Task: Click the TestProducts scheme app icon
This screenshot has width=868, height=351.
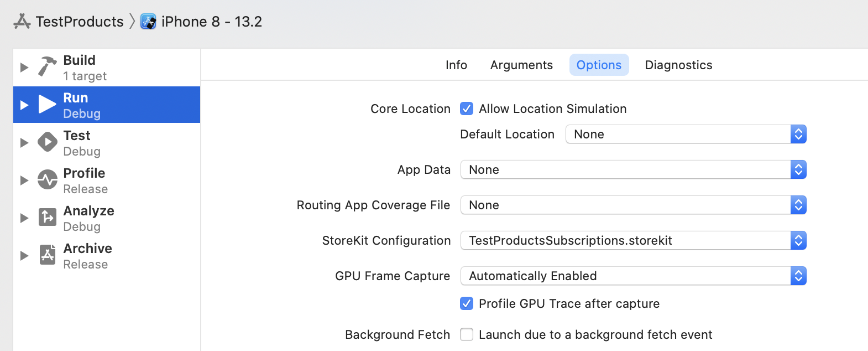Action: 22,22
